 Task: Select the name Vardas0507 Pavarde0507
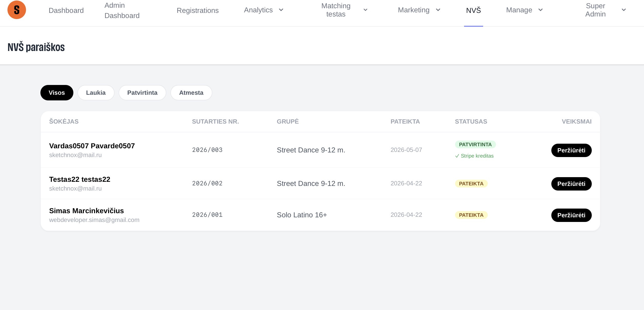(92, 146)
